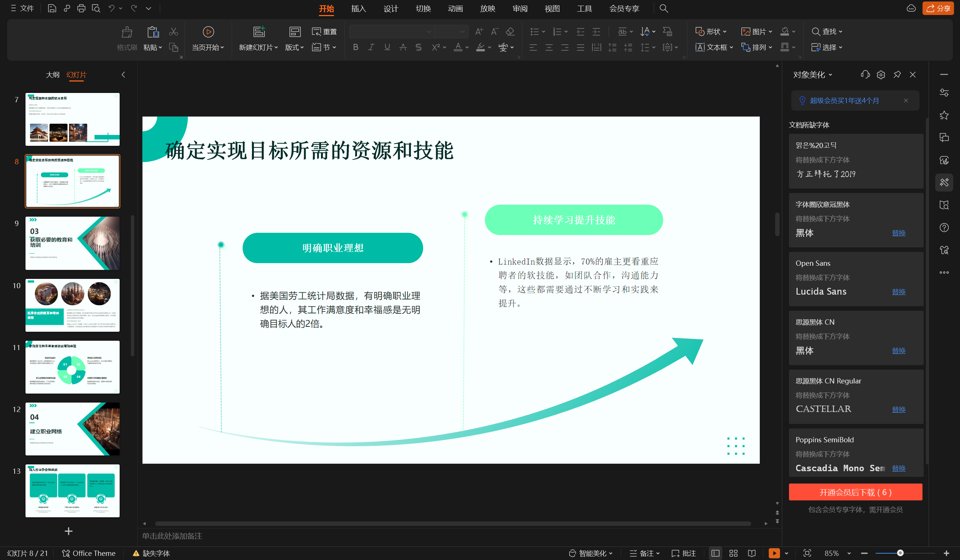Switch to normal view in the status bar
960x560 pixels.
tap(715, 553)
